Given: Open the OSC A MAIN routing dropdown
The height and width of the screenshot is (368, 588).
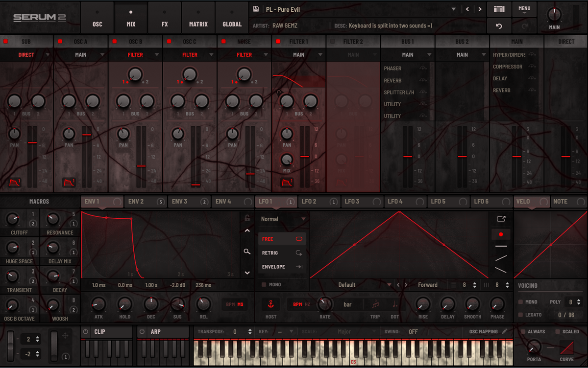Looking at the screenshot, I should point(81,55).
